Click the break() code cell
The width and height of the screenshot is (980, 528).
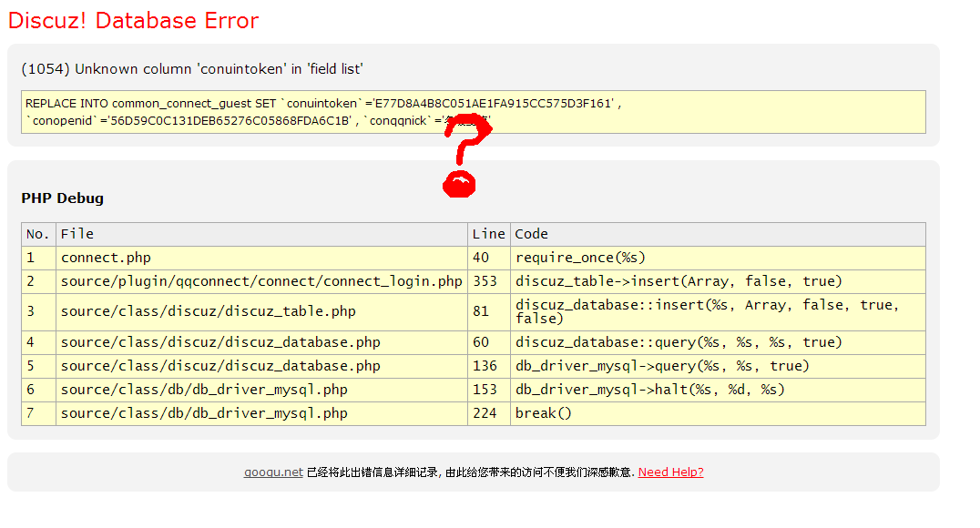718,413
